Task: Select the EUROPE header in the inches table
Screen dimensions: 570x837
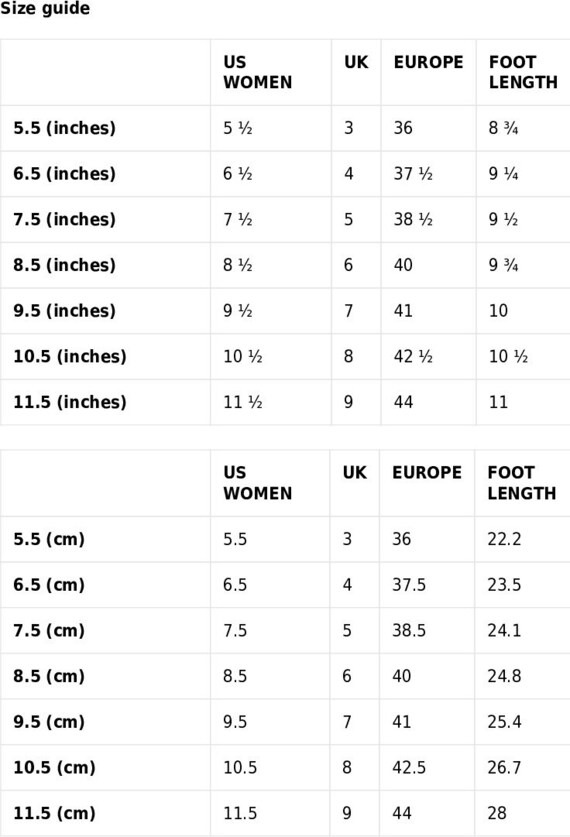Action: (428, 62)
